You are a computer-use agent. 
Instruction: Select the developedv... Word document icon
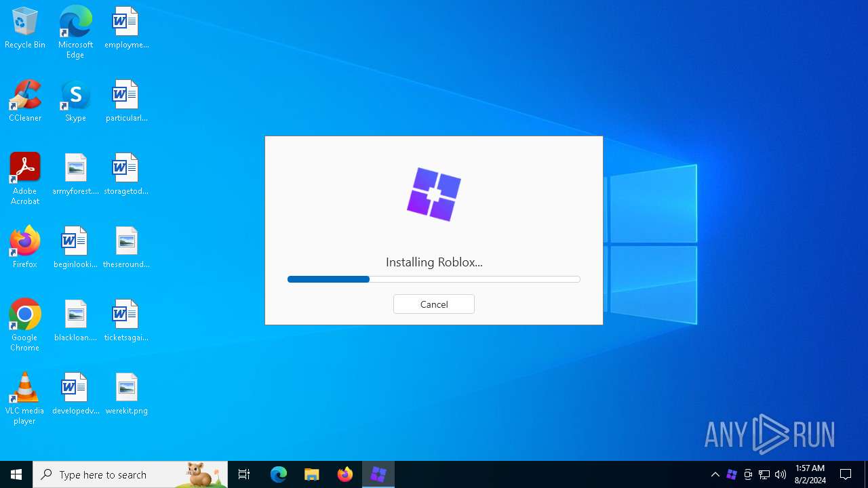(x=75, y=394)
